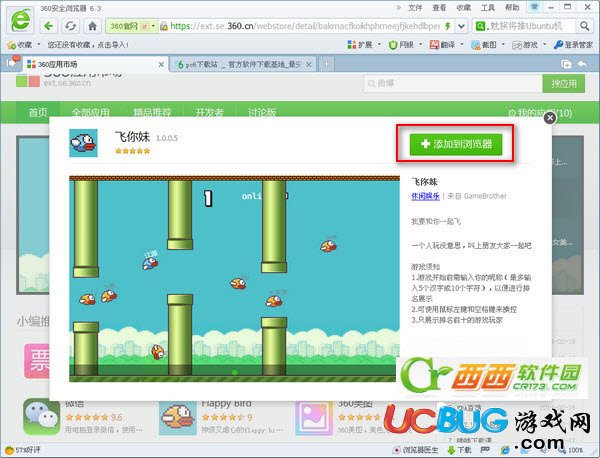
Task: Click the skin shirt icon in title bar
Action: point(534,7)
